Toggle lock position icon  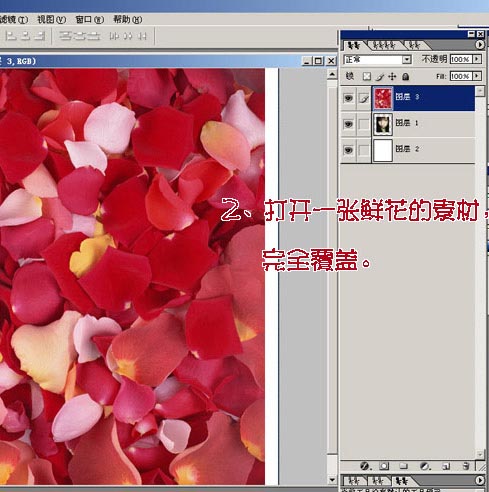[x=392, y=76]
